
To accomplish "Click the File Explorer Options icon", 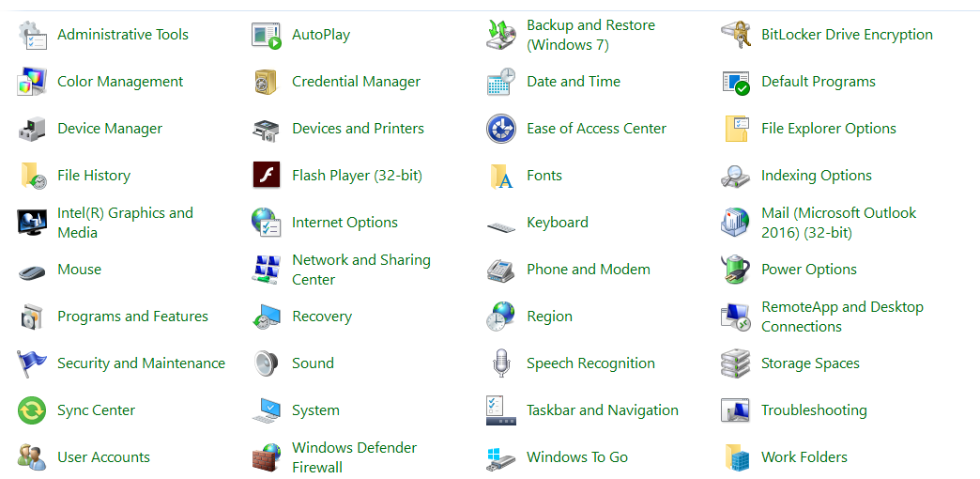I will [x=736, y=129].
